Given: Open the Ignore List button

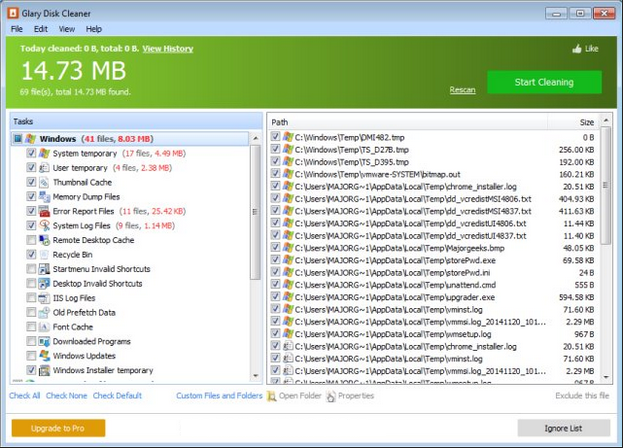Looking at the screenshot, I should pyautogui.click(x=563, y=428).
